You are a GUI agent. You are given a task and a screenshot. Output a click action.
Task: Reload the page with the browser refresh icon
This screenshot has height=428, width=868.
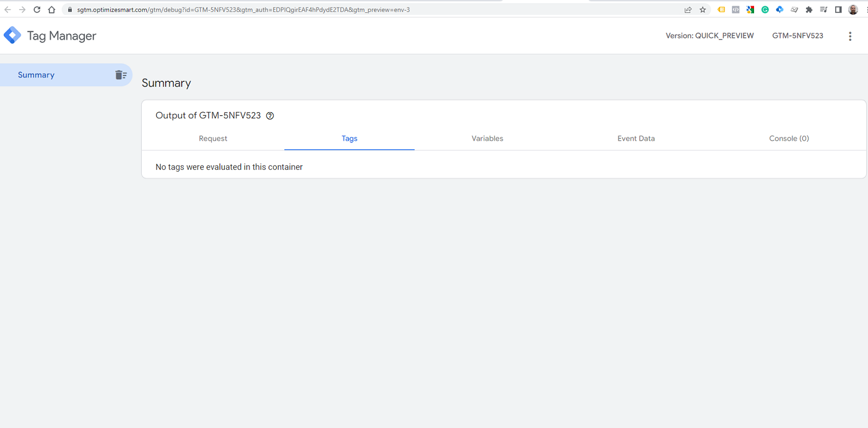click(37, 10)
